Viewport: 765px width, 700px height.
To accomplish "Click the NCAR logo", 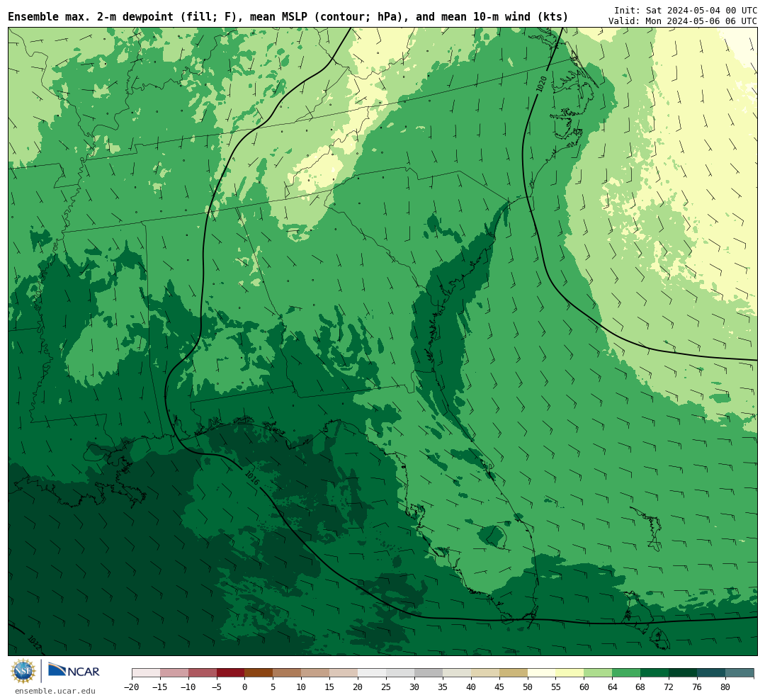I will pos(74,671).
